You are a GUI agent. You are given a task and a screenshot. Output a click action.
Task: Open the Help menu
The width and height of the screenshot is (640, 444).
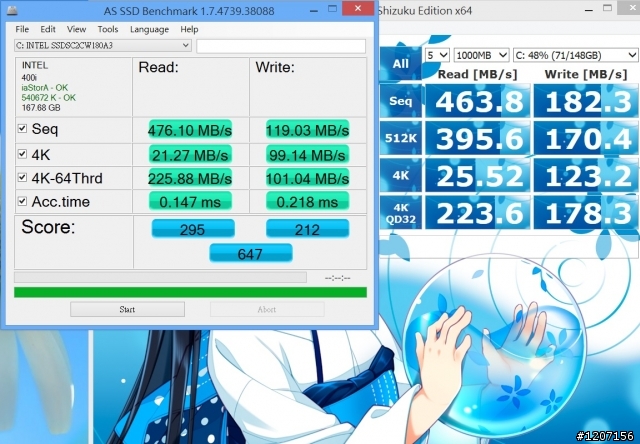click(x=189, y=29)
